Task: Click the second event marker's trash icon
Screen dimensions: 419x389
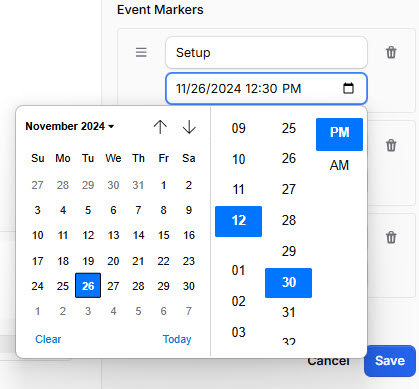Action: [391, 145]
